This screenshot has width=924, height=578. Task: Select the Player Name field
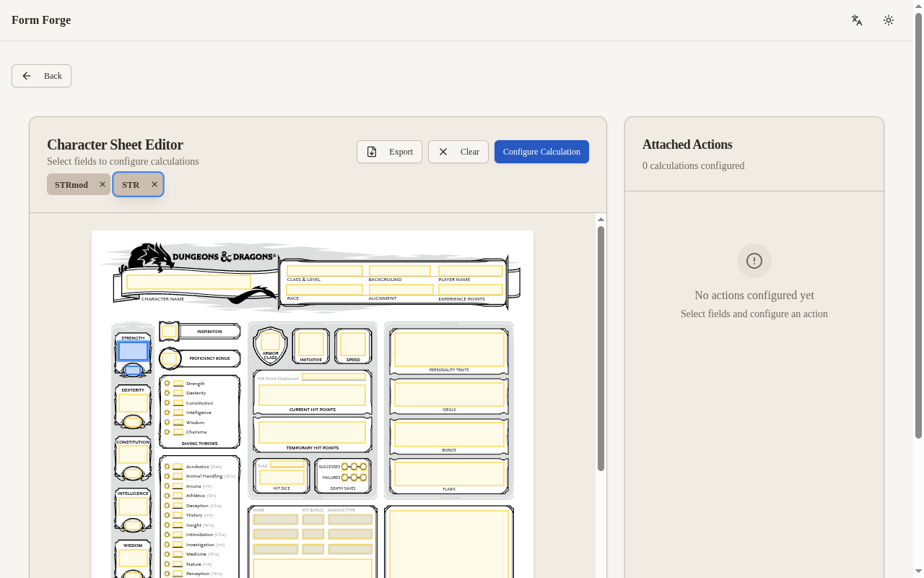tap(471, 271)
